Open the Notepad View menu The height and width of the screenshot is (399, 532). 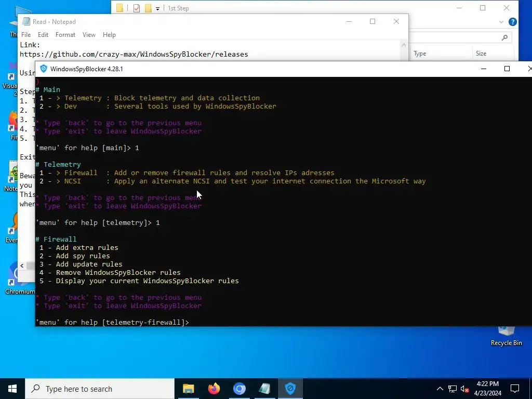pyautogui.click(x=89, y=35)
